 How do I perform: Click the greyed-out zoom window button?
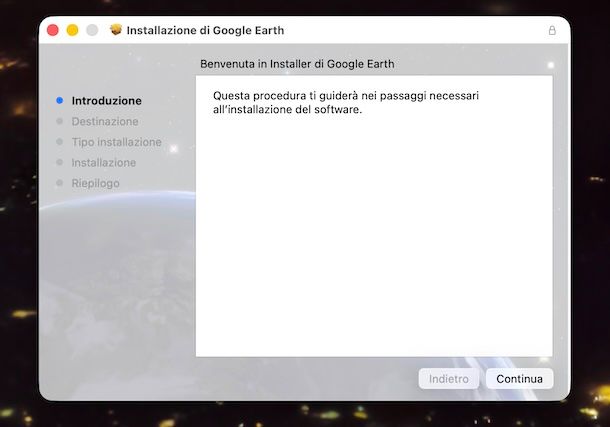pyautogui.click(x=92, y=30)
